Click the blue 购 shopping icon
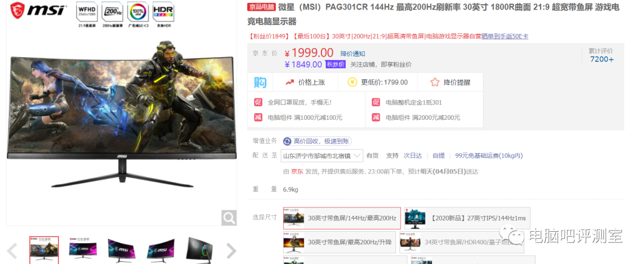This screenshot has height=264, width=644. 259,82
